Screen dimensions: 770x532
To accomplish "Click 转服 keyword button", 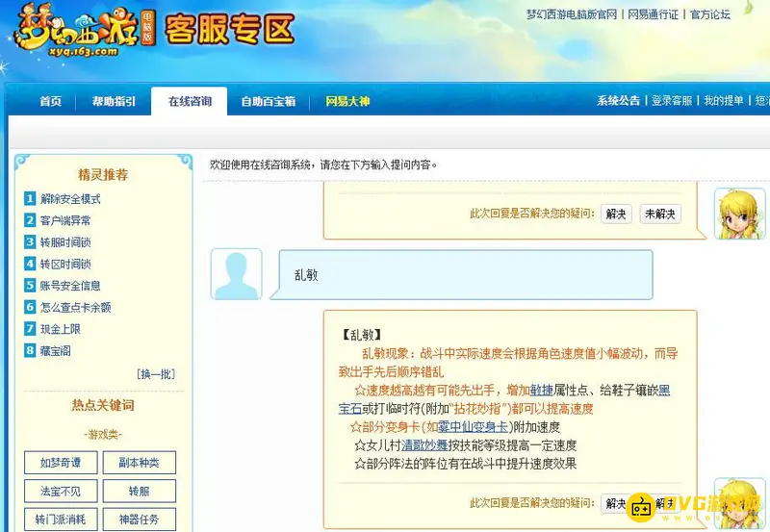I will coord(139,491).
